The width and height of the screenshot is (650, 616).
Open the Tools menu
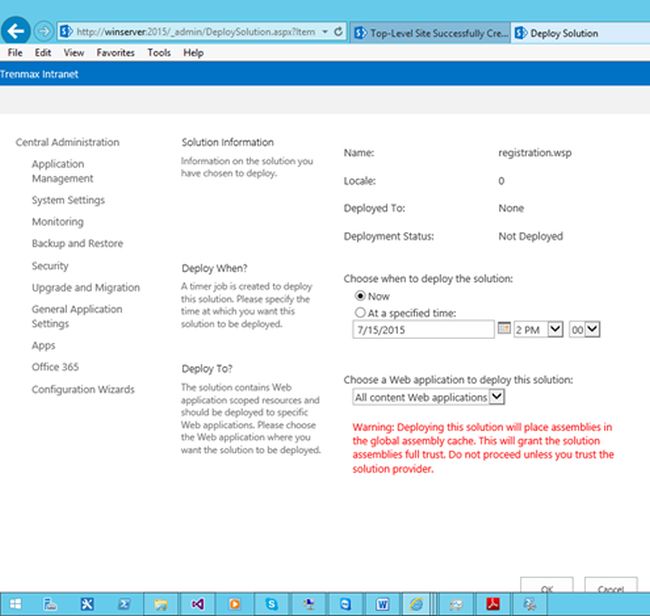(x=159, y=53)
